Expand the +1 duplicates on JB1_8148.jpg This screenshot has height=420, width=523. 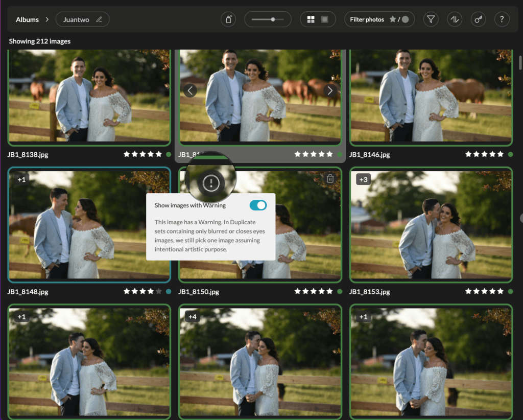pyautogui.click(x=21, y=179)
